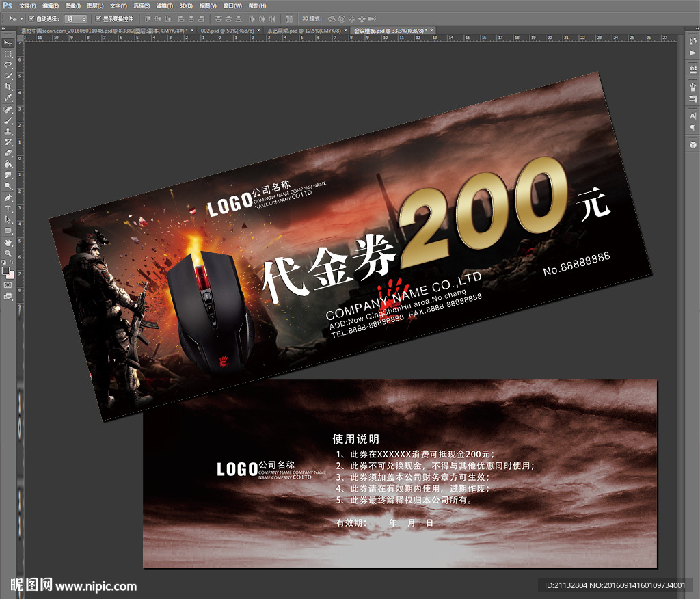Viewport: 700px width, 599px height.
Task: Select the Lasso tool
Action: point(8,65)
